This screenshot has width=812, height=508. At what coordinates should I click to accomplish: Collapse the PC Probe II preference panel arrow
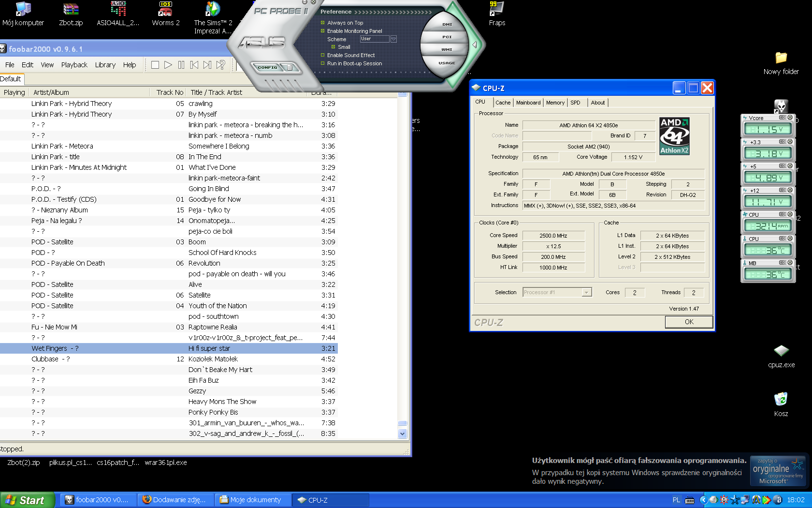475,45
